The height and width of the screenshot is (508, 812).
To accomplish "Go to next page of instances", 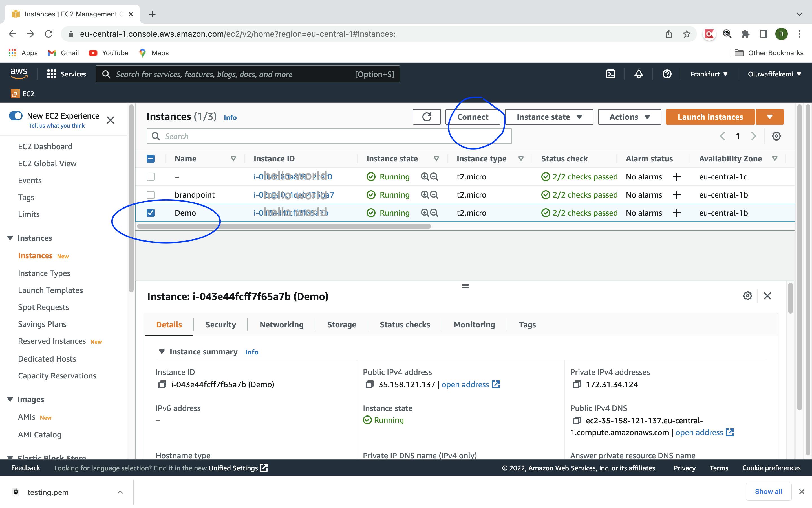I will tap(754, 136).
